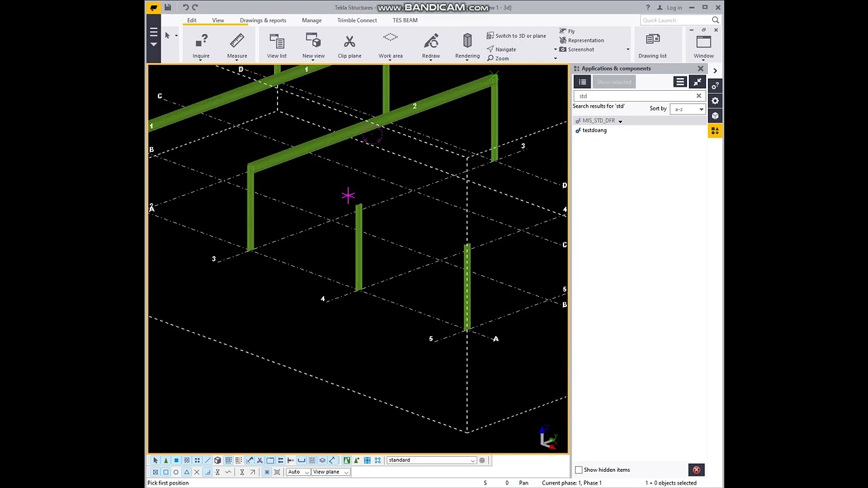Open the 'standard' selection filter dropdown
Image resolution: width=868 pixels, height=488 pixels.
(x=431, y=460)
